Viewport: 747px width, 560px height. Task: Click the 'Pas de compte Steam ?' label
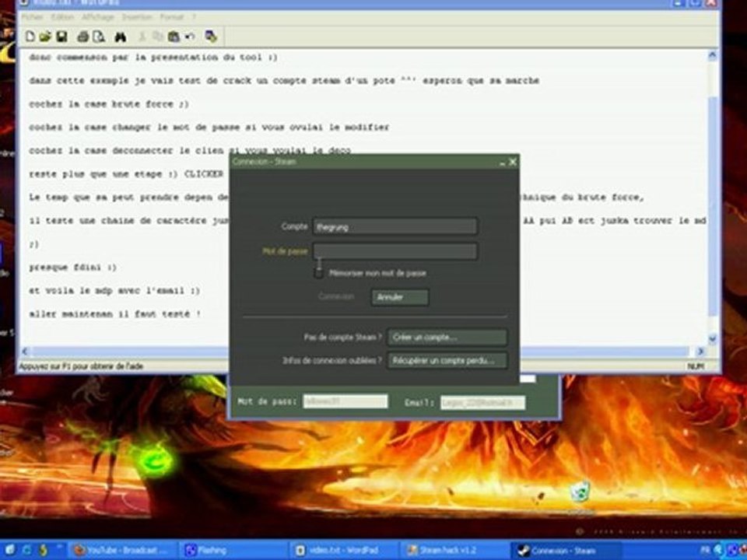click(342, 337)
